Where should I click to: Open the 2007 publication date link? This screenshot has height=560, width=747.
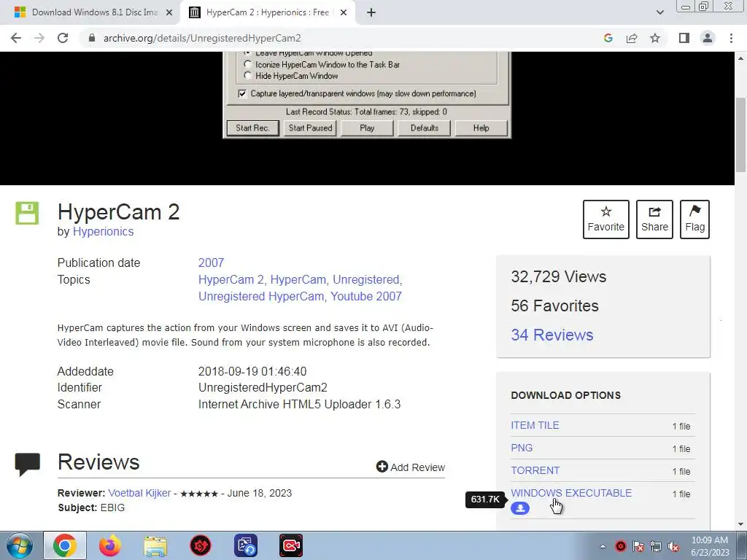(211, 262)
